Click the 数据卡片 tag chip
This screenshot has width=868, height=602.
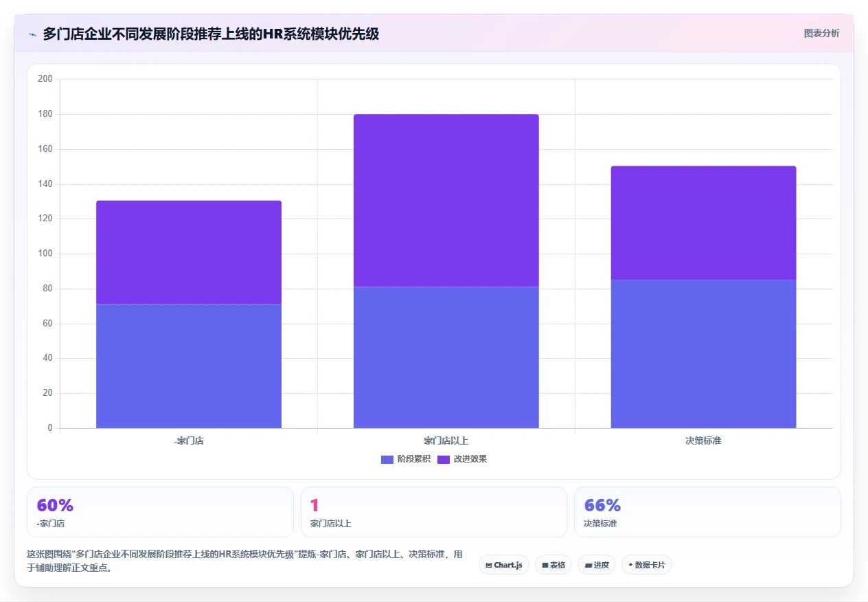647,565
